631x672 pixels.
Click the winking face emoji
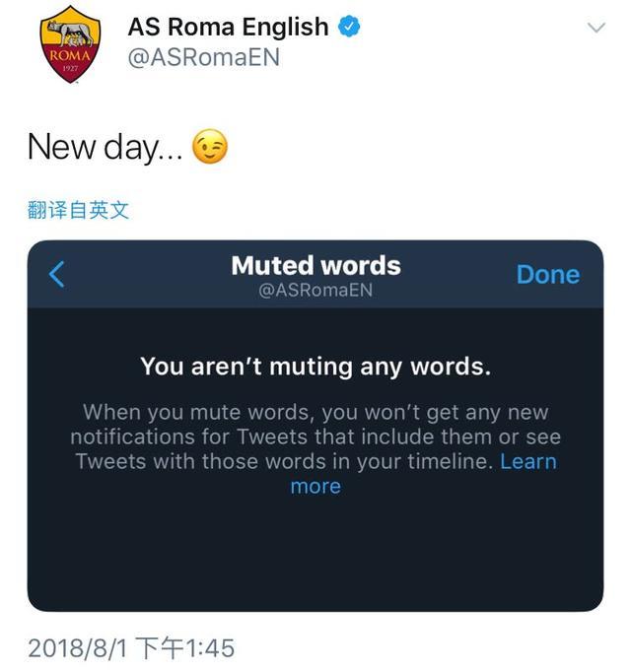tap(209, 146)
